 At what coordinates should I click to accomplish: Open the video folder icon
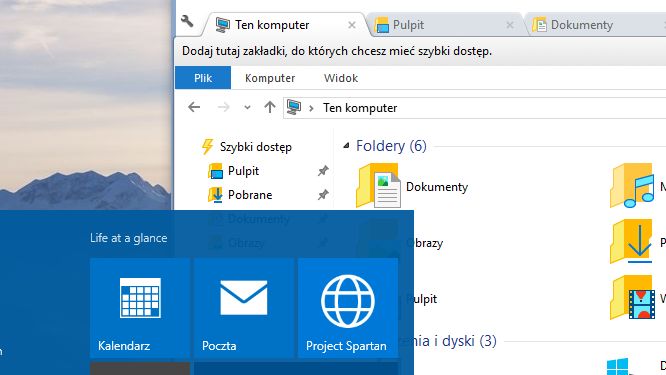(632, 298)
